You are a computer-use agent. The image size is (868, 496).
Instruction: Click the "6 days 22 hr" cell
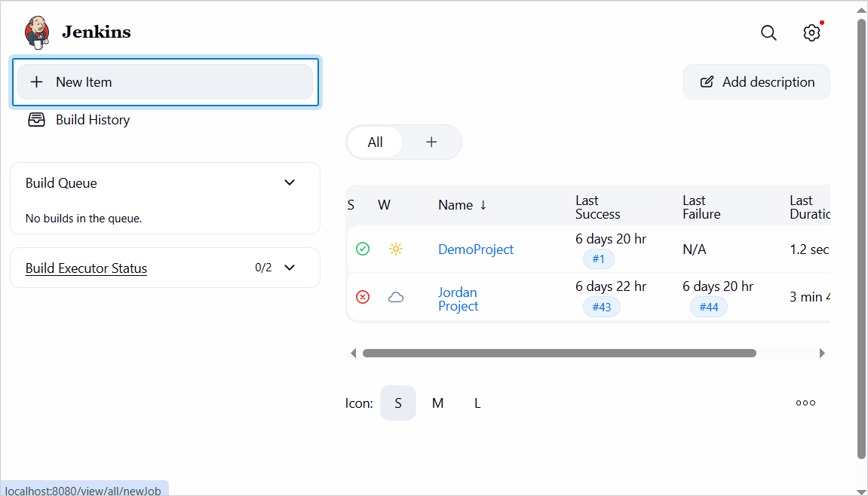coord(611,286)
